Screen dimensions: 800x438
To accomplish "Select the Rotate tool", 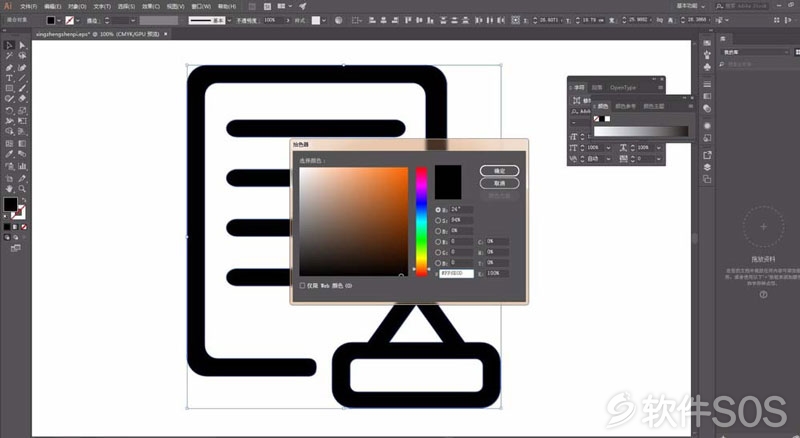I will tap(9, 110).
